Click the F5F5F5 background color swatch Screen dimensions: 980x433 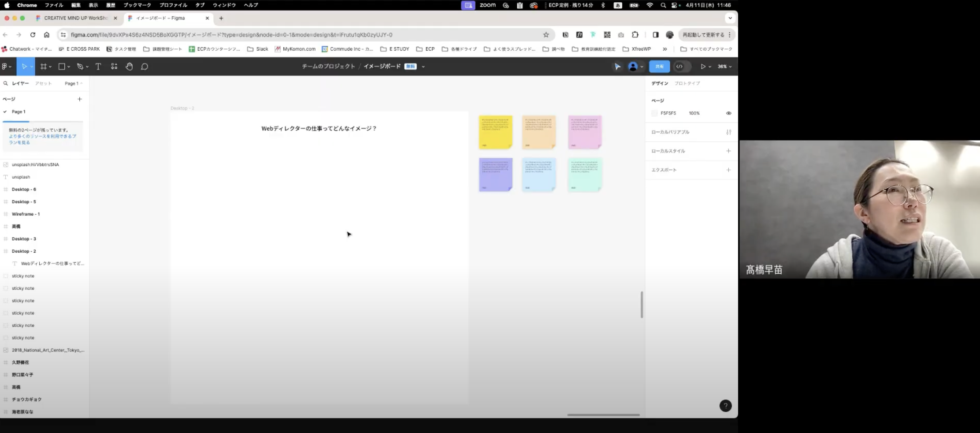[x=654, y=113]
